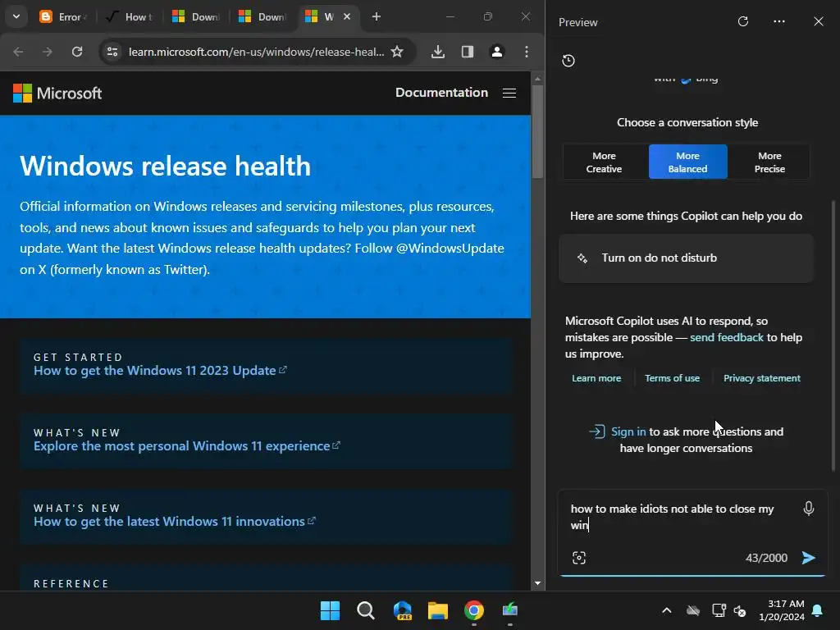Open Explore the most personal Windows 11 experience
This screenshot has width=840, height=630.
coord(187,445)
